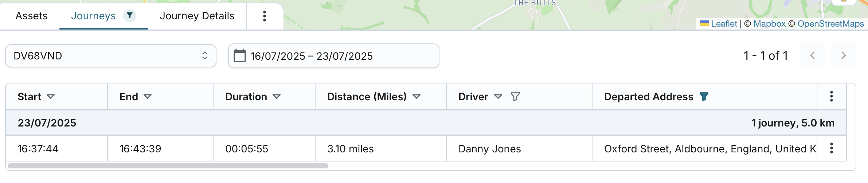
Task: Click the Driver column filter funnel
Action: coord(515,97)
